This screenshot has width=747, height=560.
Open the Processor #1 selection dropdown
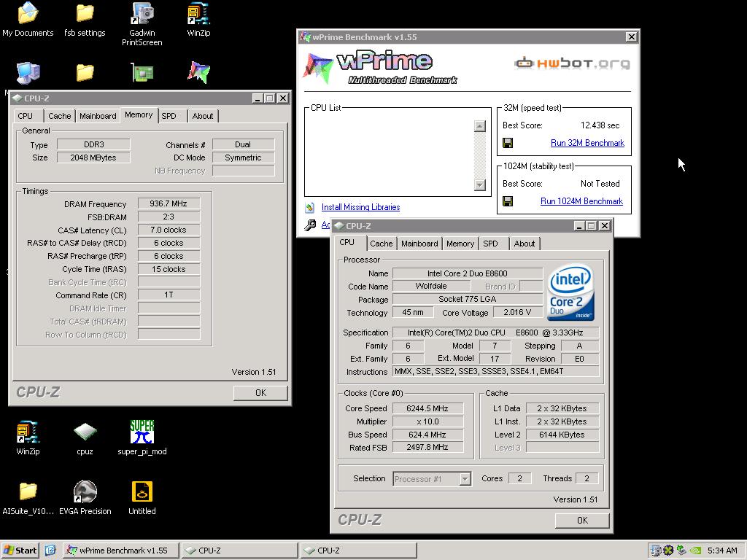pos(465,478)
